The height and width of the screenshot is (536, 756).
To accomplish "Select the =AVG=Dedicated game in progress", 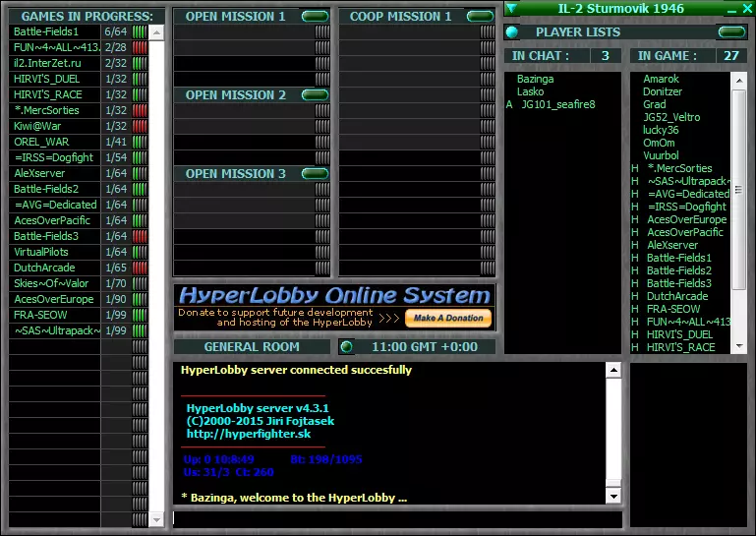I will click(x=78, y=205).
